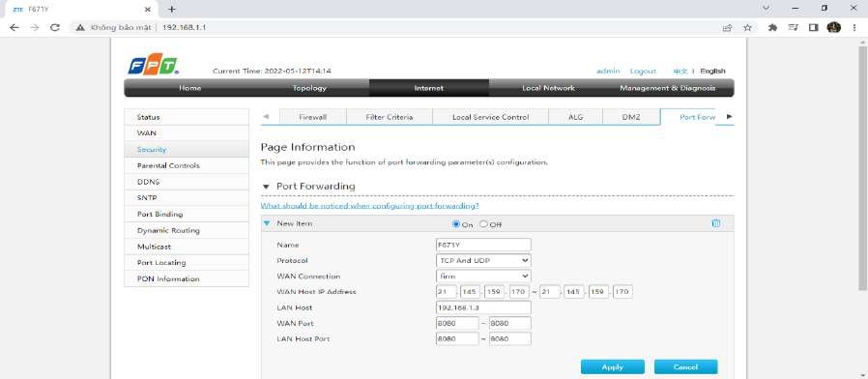Switch to the DMZ tab
This screenshot has height=379, width=868.
point(631,117)
